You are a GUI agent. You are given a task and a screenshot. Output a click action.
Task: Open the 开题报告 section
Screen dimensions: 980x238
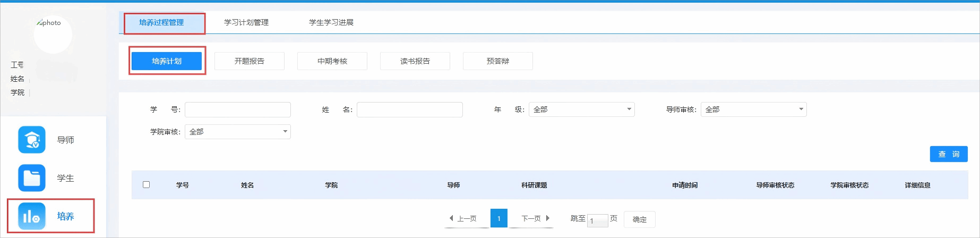[250, 61]
